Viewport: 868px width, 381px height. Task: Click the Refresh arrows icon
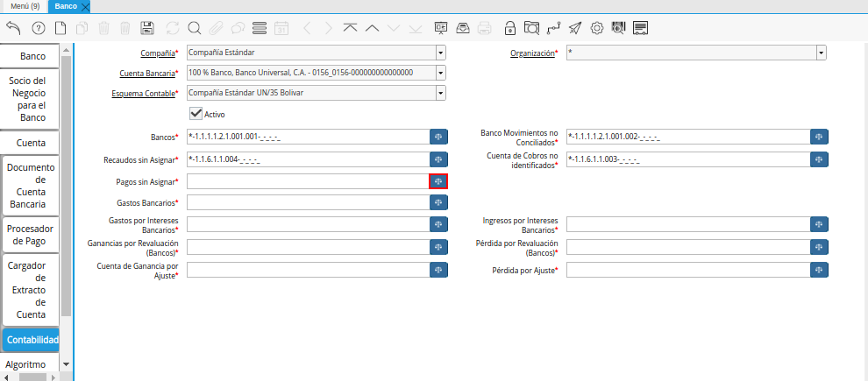click(173, 28)
